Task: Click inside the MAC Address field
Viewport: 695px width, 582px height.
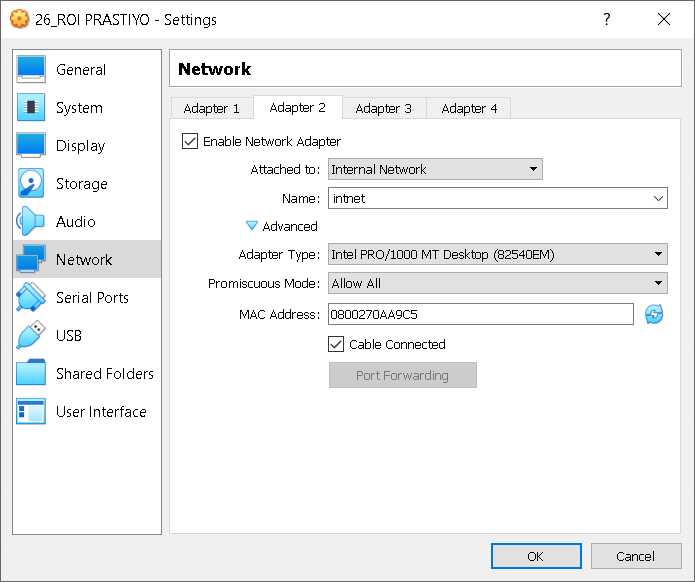Action: [480, 314]
